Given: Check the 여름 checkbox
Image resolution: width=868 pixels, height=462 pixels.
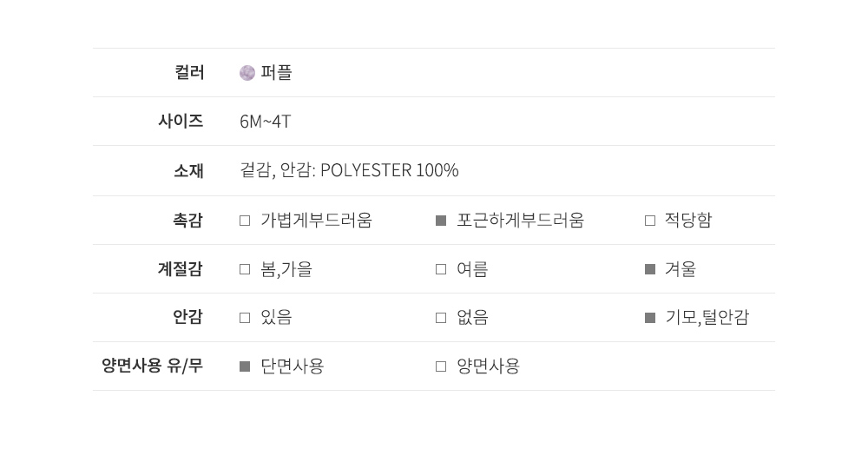Looking at the screenshot, I should click(x=441, y=269).
